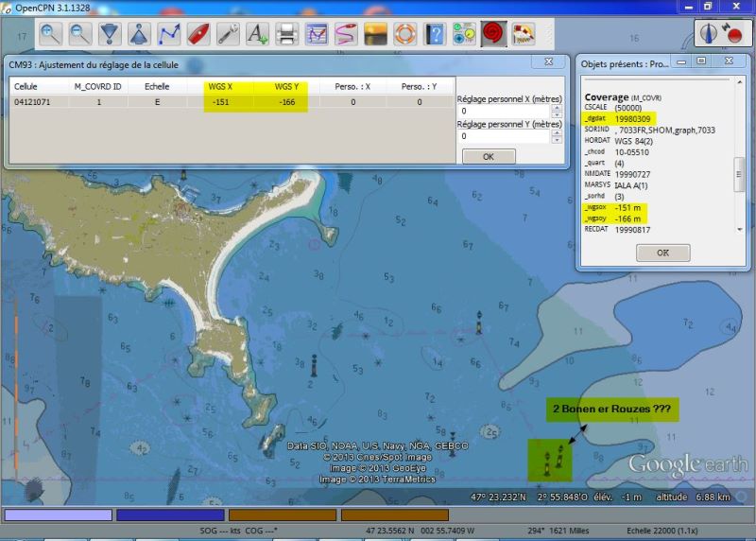Confirm CM93 adjustment with OK
This screenshot has height=541, width=756.
[489, 156]
